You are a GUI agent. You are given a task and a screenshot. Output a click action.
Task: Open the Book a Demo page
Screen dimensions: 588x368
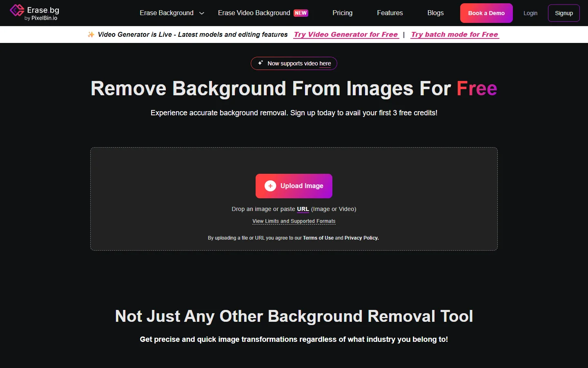point(486,13)
